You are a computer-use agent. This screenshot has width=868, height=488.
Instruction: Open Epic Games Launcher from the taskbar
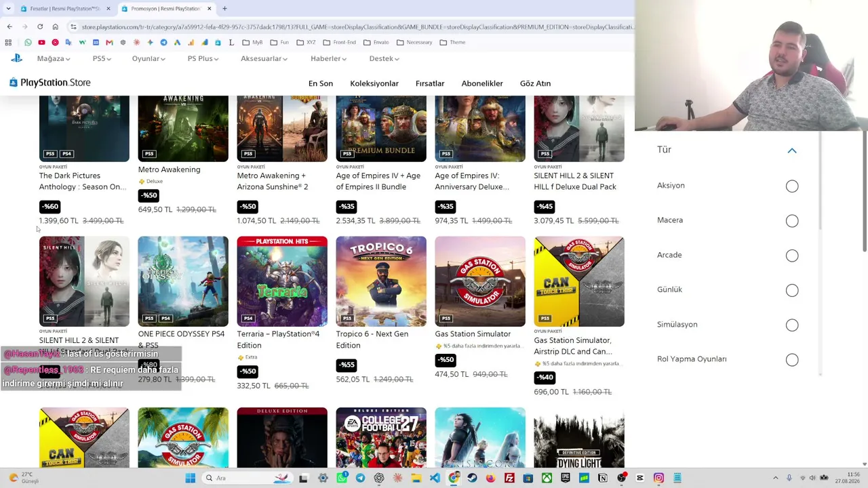coord(566,478)
